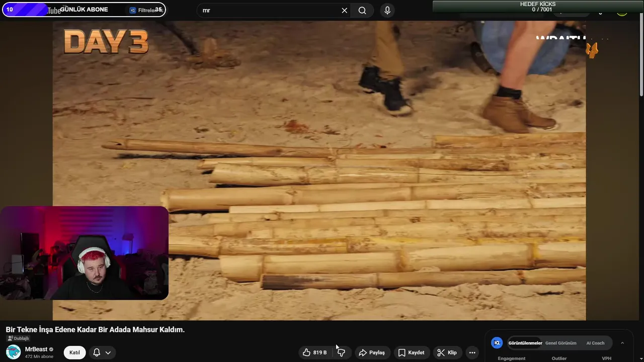Click the Dublajlı dubbed badge
This screenshot has width=644, height=362.
[x=18, y=339]
